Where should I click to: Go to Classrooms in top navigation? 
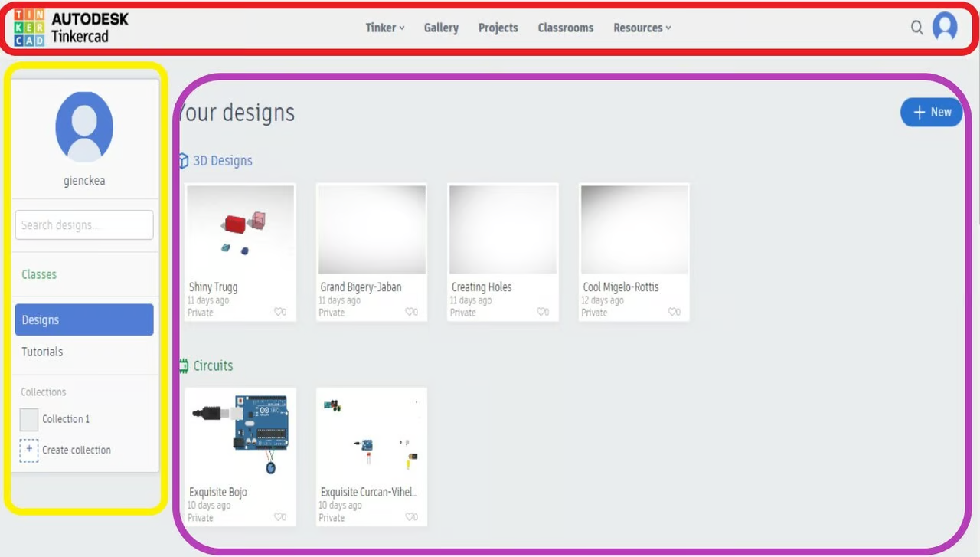(565, 28)
